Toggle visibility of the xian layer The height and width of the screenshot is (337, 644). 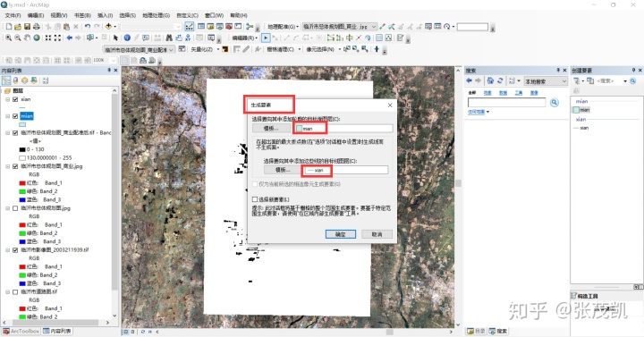coord(15,99)
